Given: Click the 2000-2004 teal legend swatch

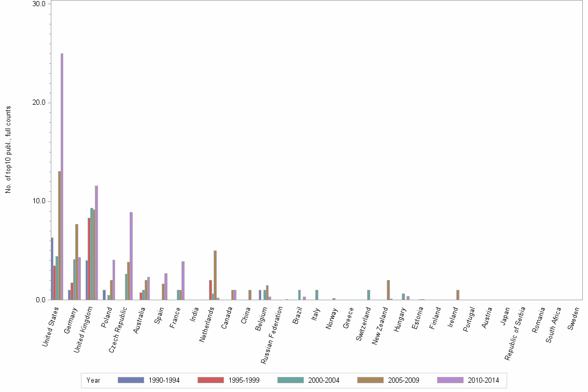Looking at the screenshot, I should (x=290, y=380).
